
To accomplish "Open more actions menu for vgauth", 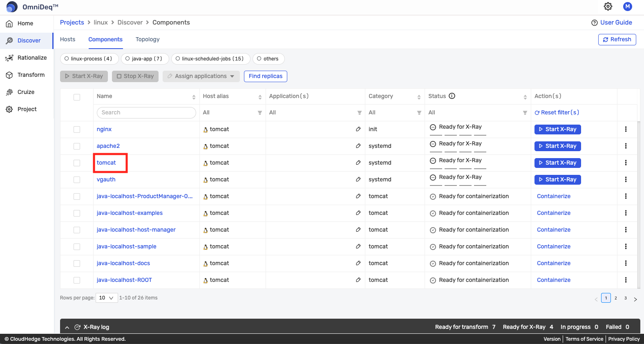I will click(x=626, y=179).
